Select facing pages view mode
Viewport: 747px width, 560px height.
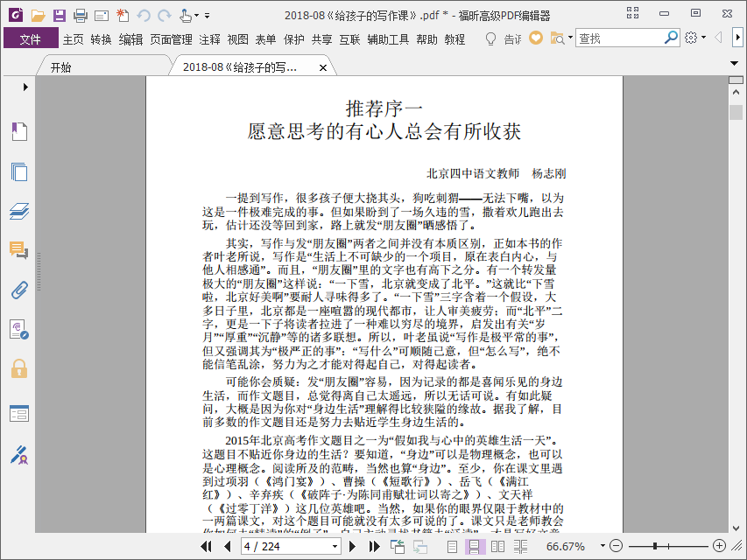(497, 547)
